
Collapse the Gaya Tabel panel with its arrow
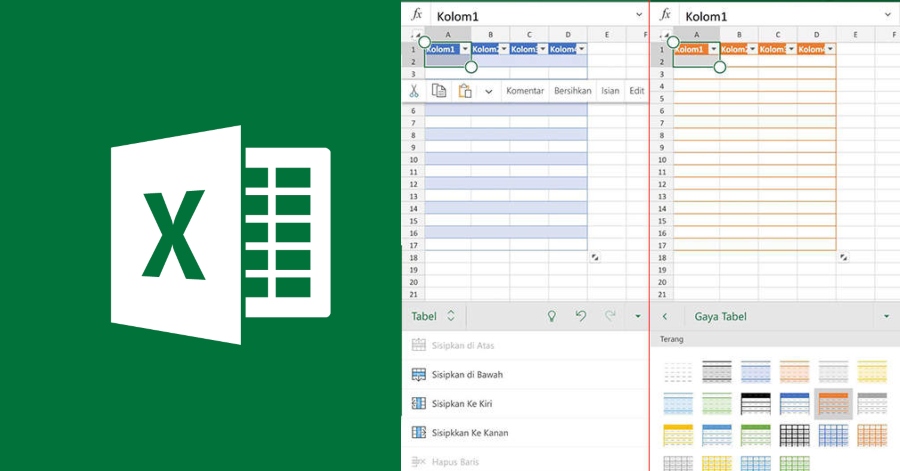click(886, 316)
